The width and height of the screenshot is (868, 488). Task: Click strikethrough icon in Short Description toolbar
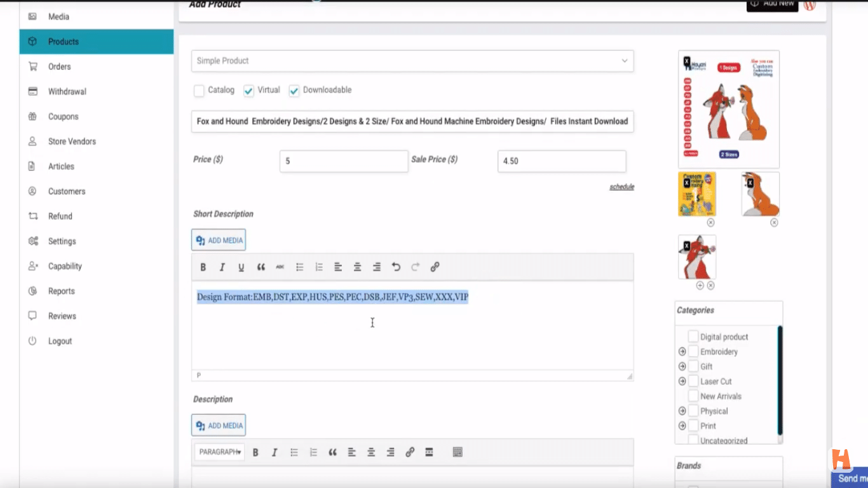pyautogui.click(x=280, y=268)
